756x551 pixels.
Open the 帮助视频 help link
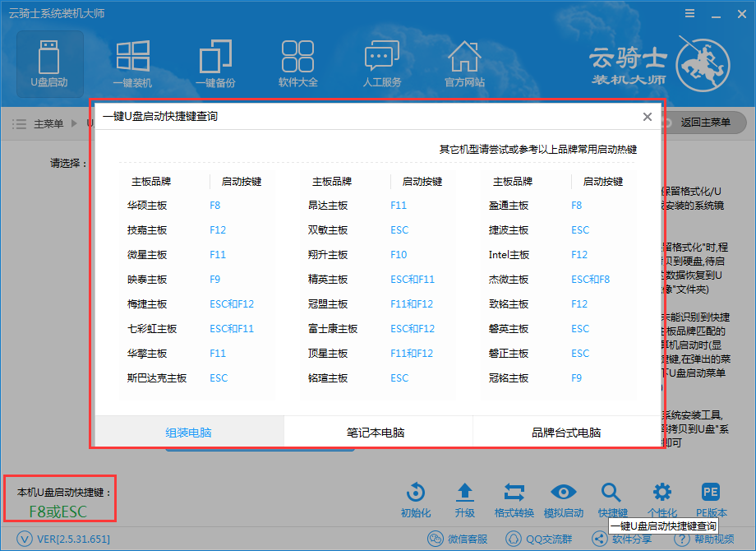click(x=705, y=539)
